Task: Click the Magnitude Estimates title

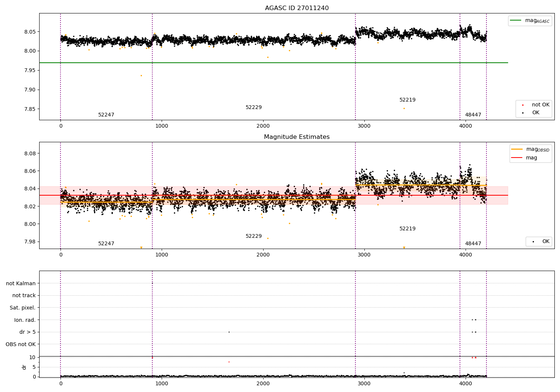Action: point(297,137)
